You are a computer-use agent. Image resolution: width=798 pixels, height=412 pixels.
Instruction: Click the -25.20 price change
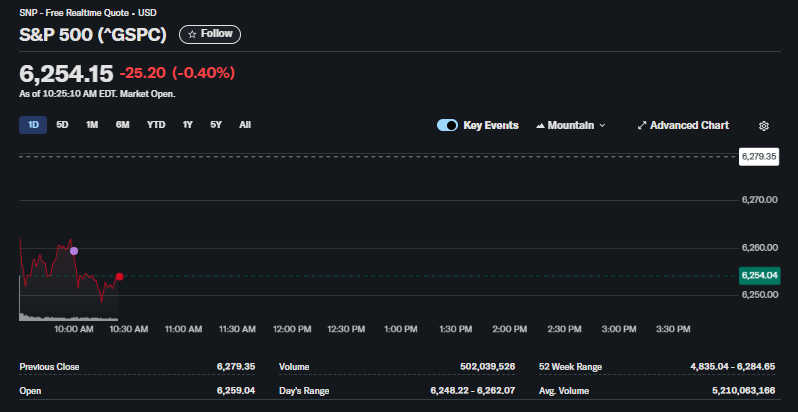(x=142, y=73)
